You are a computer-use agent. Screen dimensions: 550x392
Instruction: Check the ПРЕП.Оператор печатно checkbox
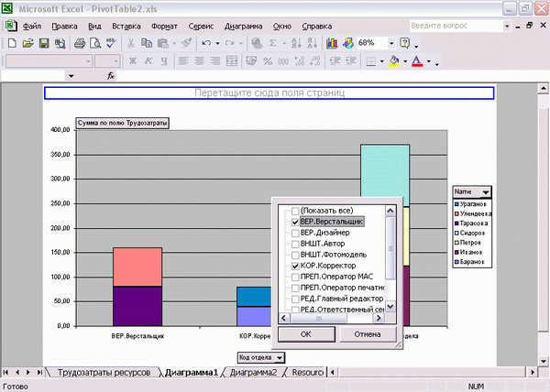[x=295, y=288]
